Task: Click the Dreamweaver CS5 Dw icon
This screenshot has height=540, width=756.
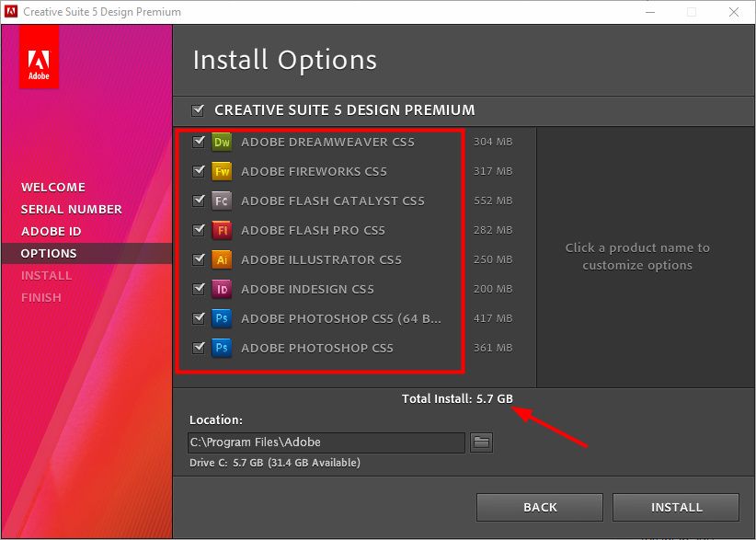Action: (221, 142)
